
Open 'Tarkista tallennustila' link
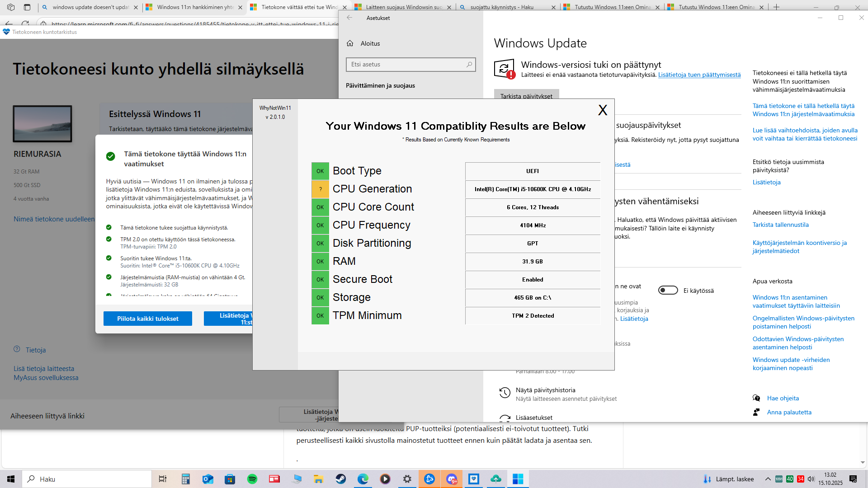pyautogui.click(x=780, y=225)
